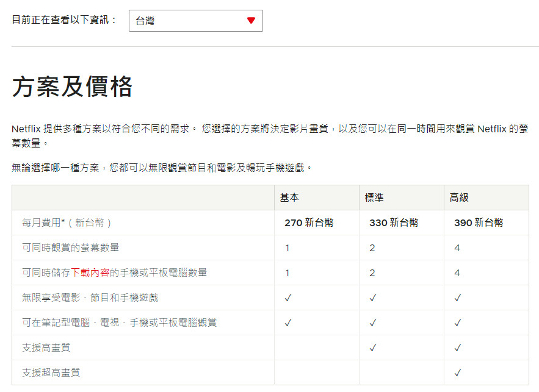Click the 支援超高畫質 checkmark under 高級
539x392 pixels.
[x=458, y=372]
